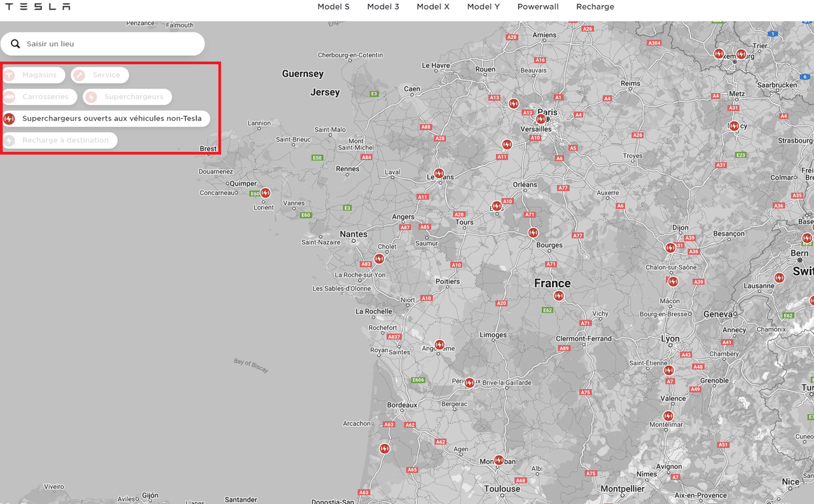Toggle Superchargeurs ouverts aux véhicules non-Tesla filter

[106, 118]
